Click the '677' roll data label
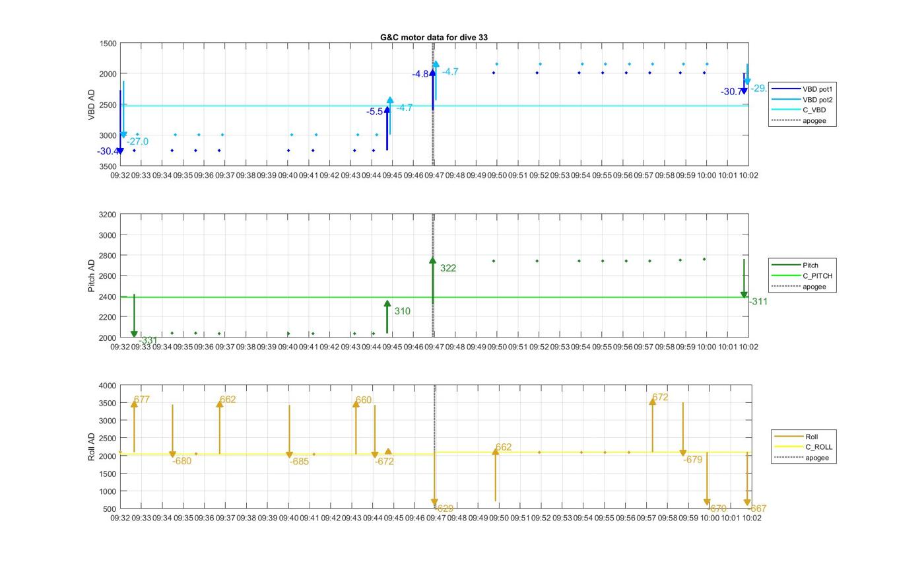Viewport: 924px width, 572px height. [142, 400]
